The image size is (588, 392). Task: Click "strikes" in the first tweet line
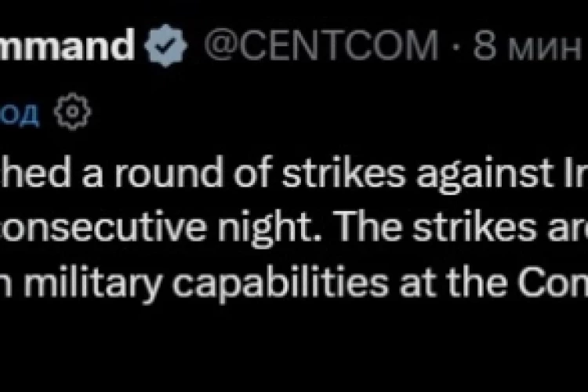coord(344,172)
